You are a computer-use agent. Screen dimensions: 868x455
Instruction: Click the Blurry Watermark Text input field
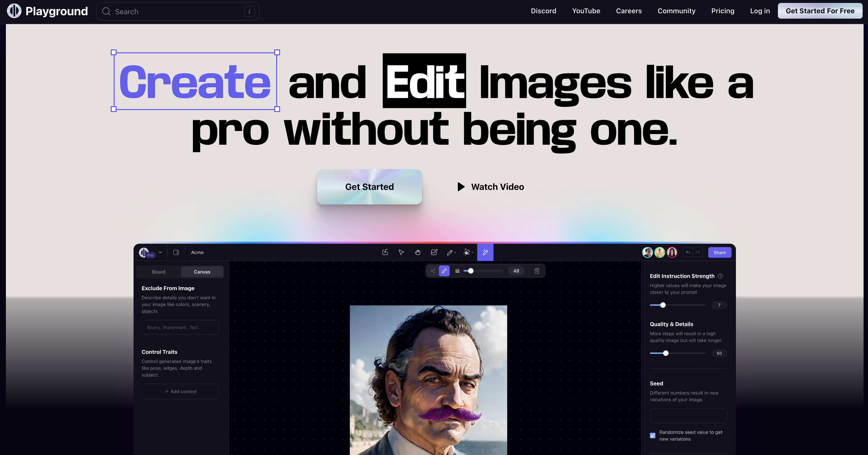click(180, 327)
